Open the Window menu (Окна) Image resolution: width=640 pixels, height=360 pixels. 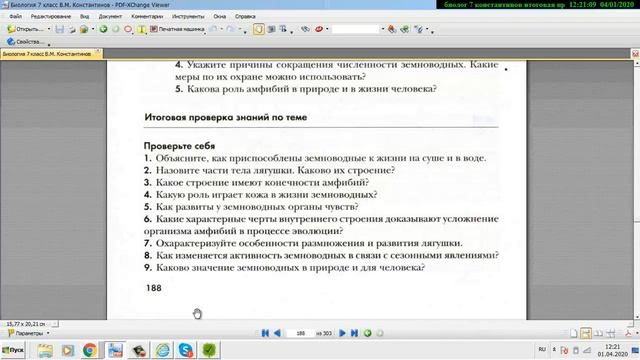(x=220, y=16)
